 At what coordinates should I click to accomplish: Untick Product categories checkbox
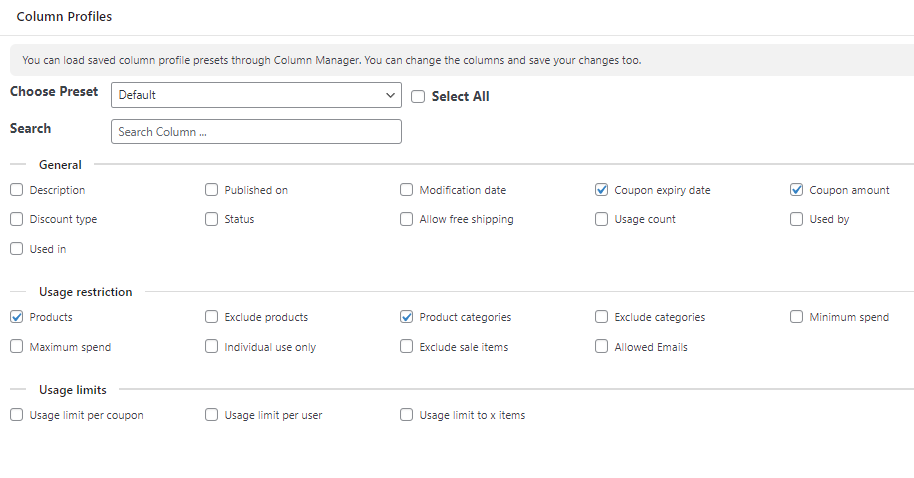pos(406,317)
